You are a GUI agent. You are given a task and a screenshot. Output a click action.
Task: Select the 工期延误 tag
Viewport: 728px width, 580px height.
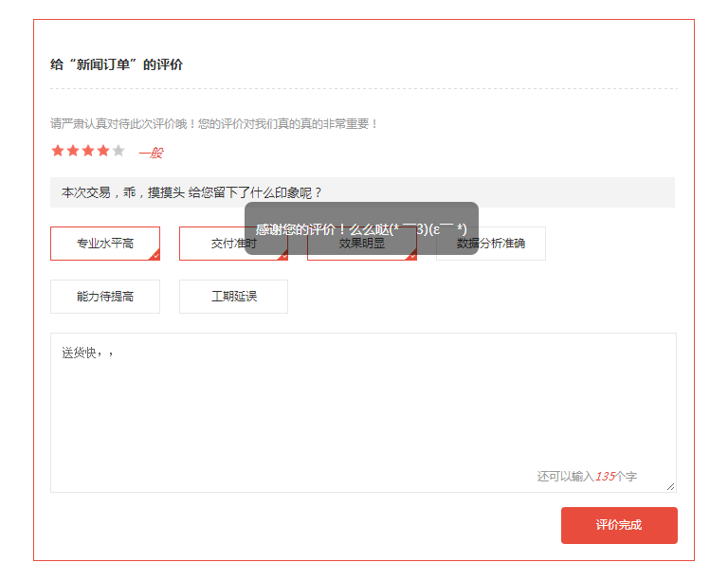pyautogui.click(x=233, y=297)
